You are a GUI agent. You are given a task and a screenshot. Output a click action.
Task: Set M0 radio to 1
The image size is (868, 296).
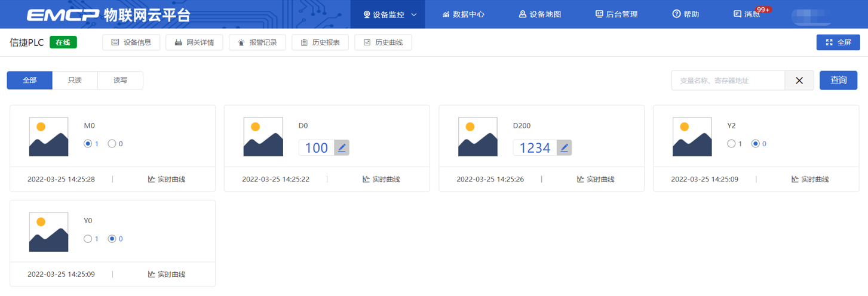click(88, 144)
